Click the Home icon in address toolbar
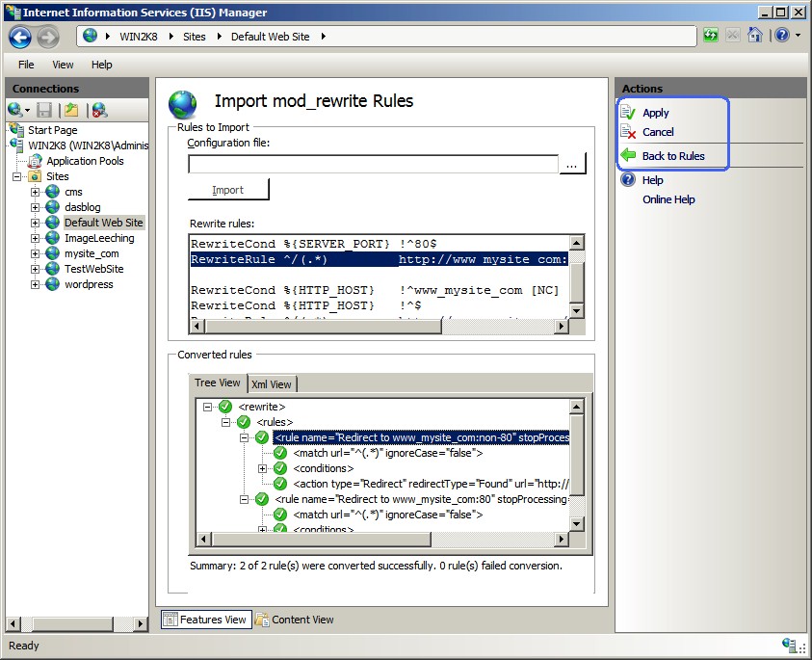This screenshot has height=660, width=812. pyautogui.click(x=755, y=36)
